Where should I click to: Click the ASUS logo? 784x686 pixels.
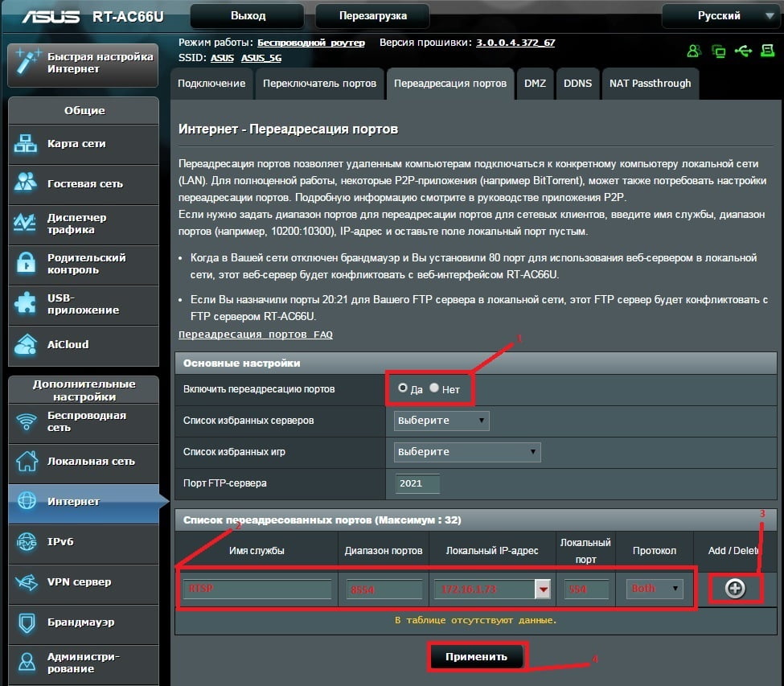[x=51, y=17]
